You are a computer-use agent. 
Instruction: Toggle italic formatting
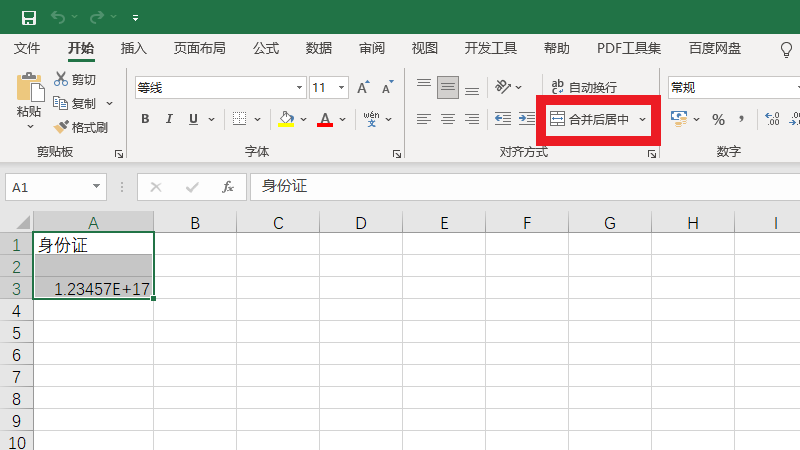[x=169, y=119]
